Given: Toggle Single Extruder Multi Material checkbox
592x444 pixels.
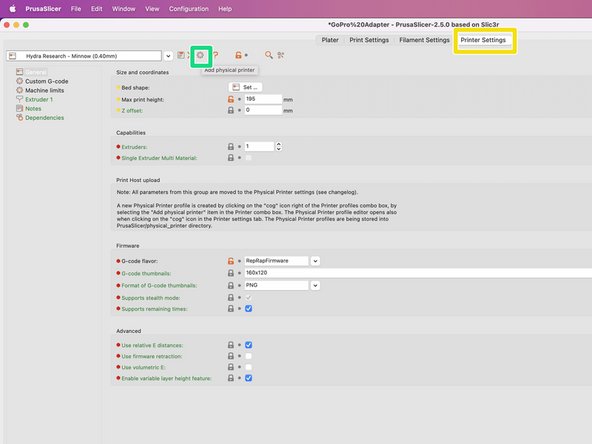Looking at the screenshot, I should [x=248, y=158].
